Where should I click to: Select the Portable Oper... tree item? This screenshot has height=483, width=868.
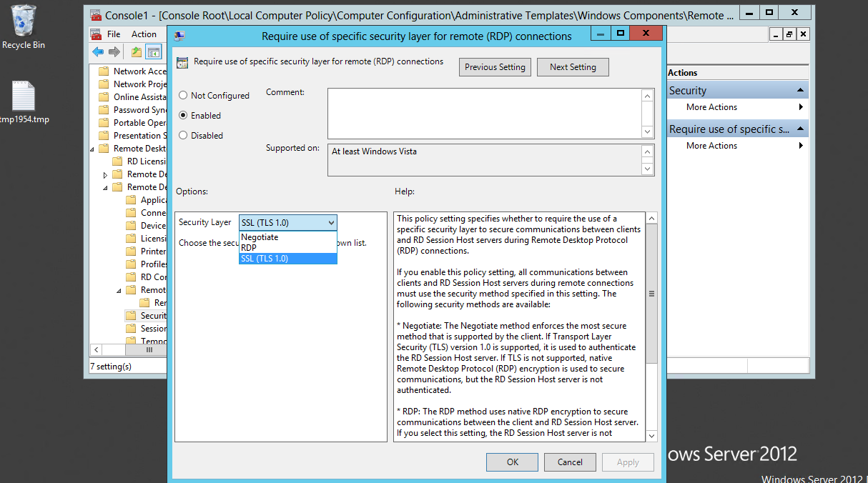pyautogui.click(x=140, y=123)
